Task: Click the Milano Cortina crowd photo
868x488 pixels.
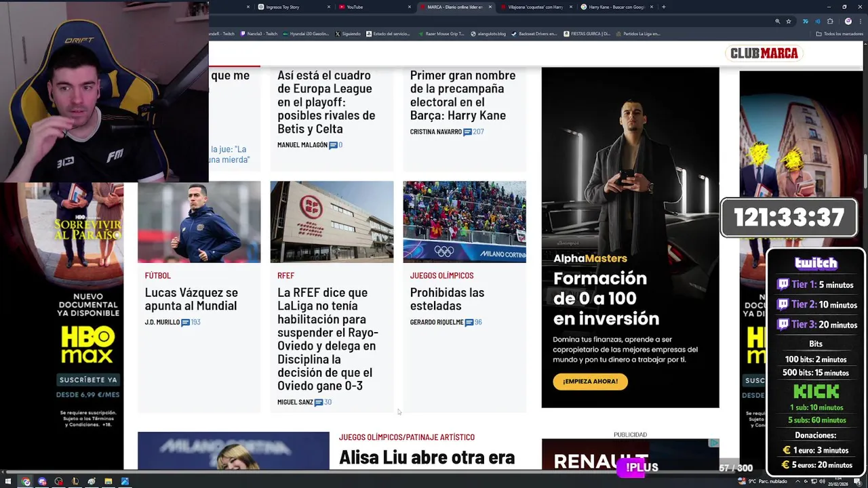Action: (465, 222)
